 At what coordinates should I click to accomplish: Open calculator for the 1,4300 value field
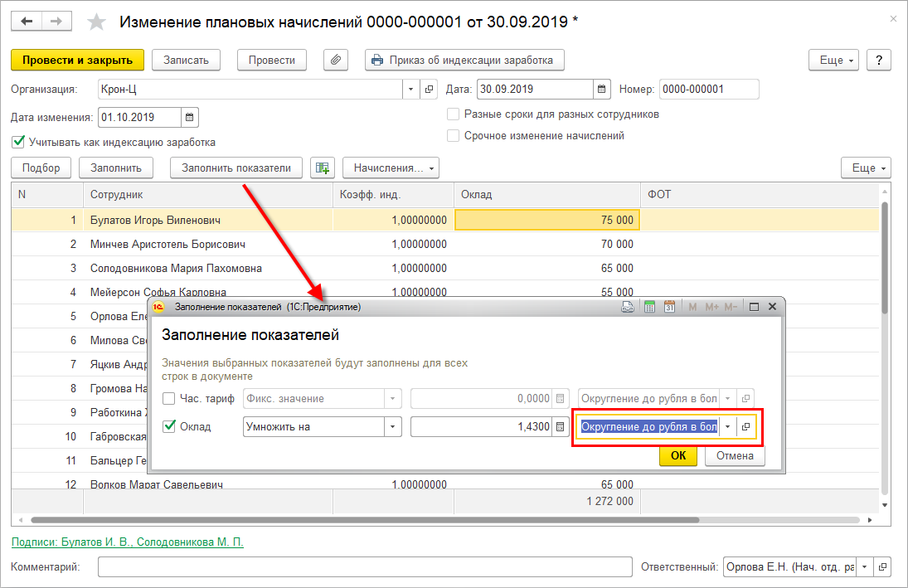(x=561, y=426)
